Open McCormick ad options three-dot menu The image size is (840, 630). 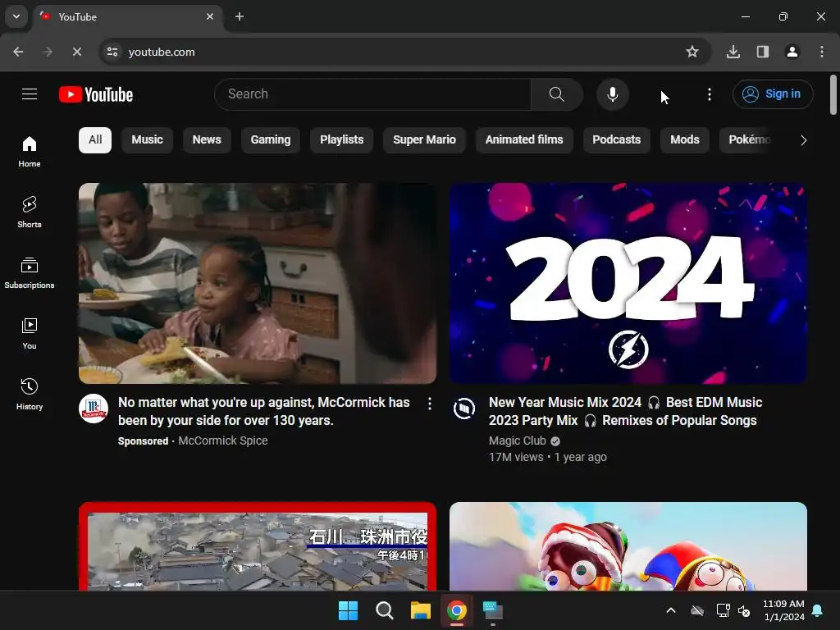tap(430, 404)
